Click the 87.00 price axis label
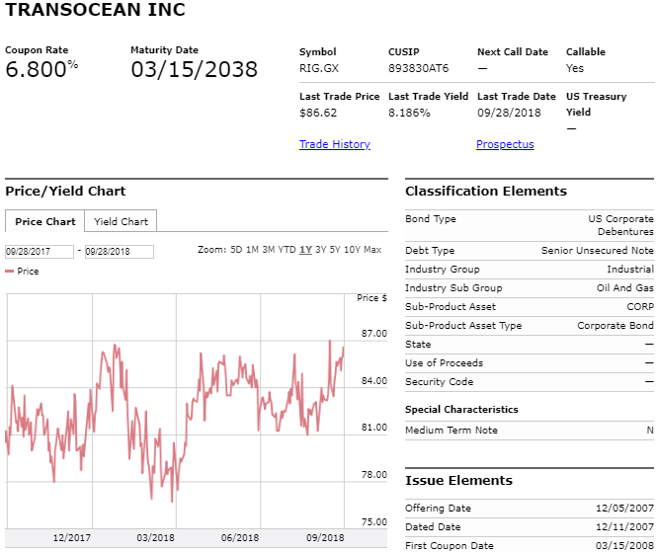The width and height of the screenshot is (658, 552). point(374,334)
